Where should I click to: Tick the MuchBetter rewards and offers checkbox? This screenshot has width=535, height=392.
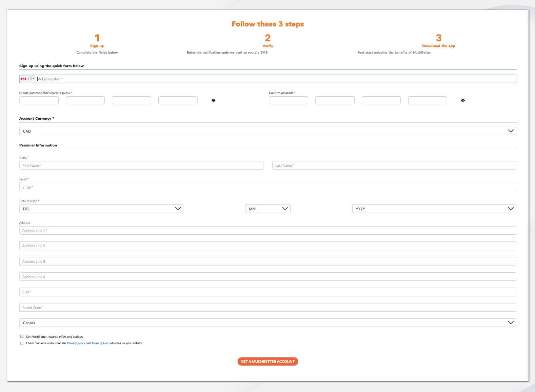22,336
